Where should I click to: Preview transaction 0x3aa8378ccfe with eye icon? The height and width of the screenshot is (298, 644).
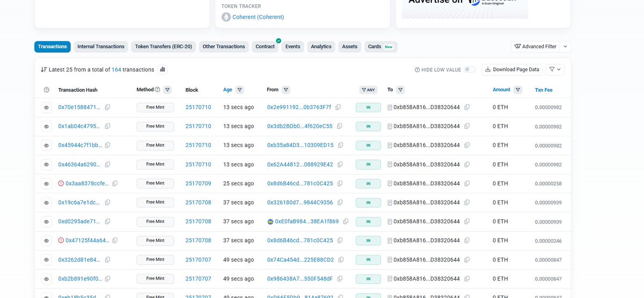pyautogui.click(x=46, y=184)
